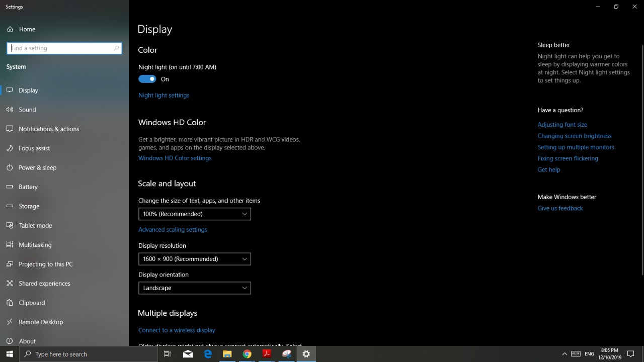Open the Display orientation dropdown
The width and height of the screenshot is (644, 362).
point(195,288)
